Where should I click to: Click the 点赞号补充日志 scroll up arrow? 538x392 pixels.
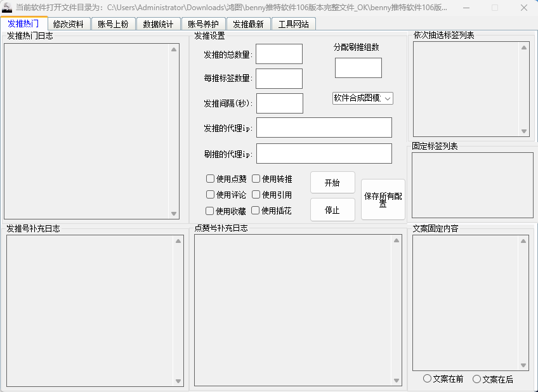coord(397,240)
